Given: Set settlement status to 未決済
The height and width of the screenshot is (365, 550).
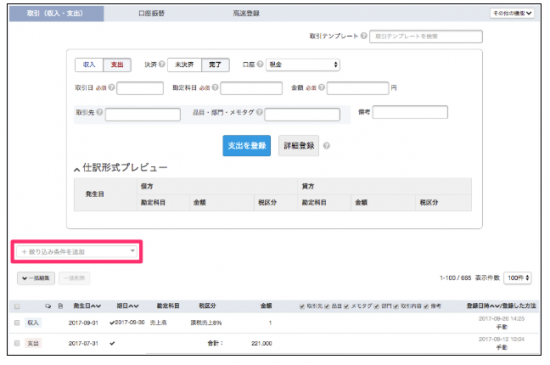Looking at the screenshot, I should 185,65.
